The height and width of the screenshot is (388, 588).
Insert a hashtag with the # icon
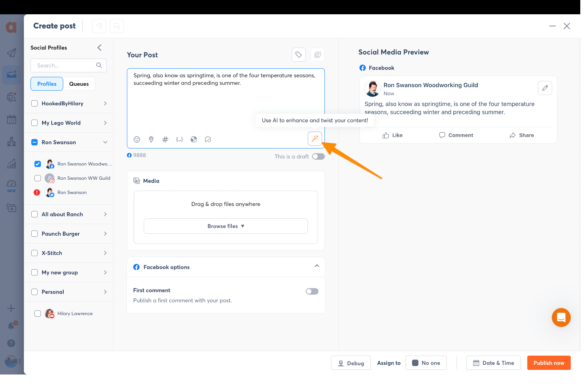[165, 140]
